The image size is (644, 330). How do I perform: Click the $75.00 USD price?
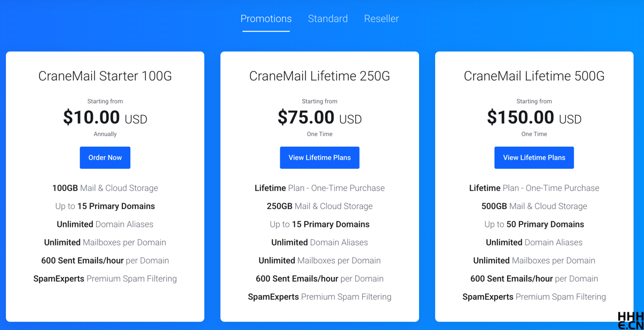click(x=319, y=118)
